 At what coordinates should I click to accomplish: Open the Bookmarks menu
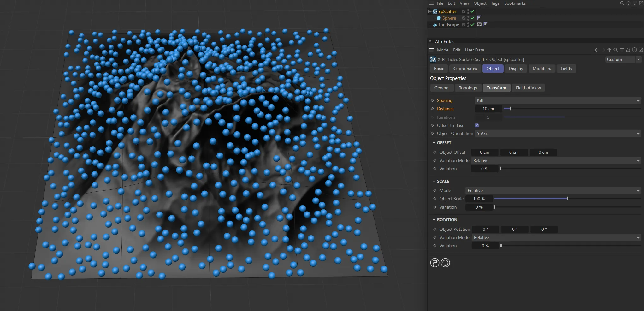click(x=515, y=3)
